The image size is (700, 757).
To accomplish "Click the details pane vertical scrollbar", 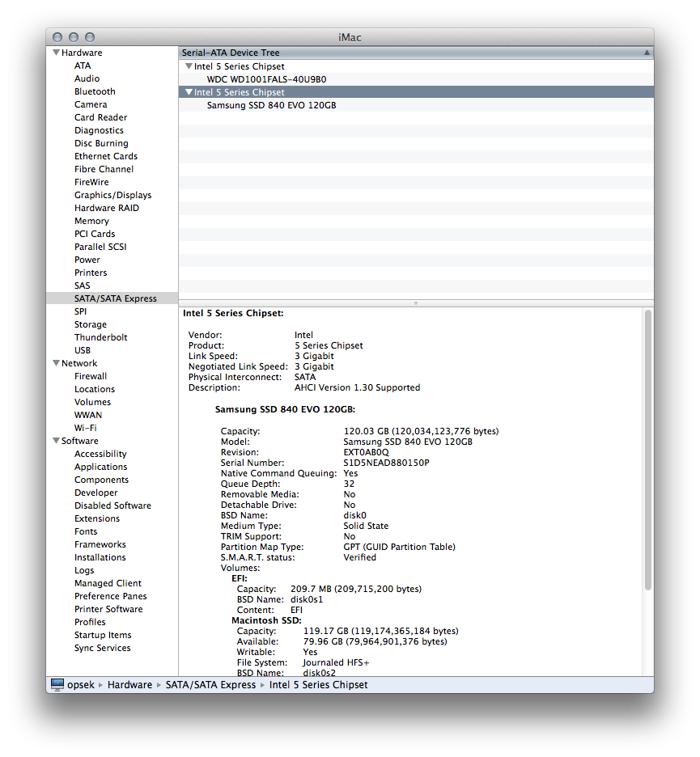I will [648, 450].
